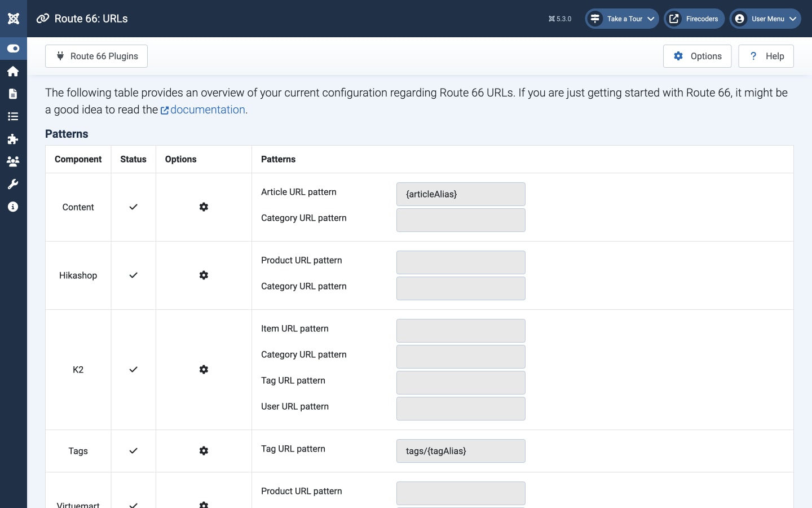Screen dimensions: 812x508
Task: Click the Joomla logo icon
Action: [14, 19]
